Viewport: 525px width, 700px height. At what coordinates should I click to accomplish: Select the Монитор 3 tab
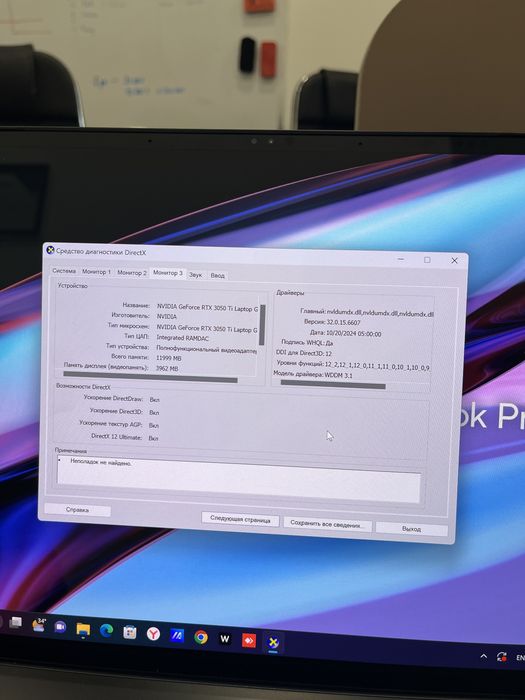pos(167,273)
